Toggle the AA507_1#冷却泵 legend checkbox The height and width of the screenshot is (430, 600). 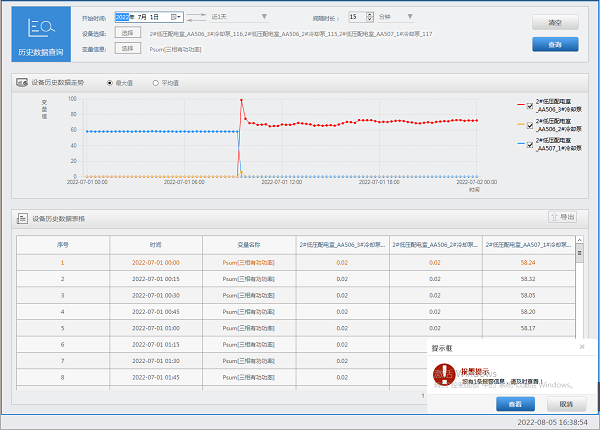tap(530, 144)
